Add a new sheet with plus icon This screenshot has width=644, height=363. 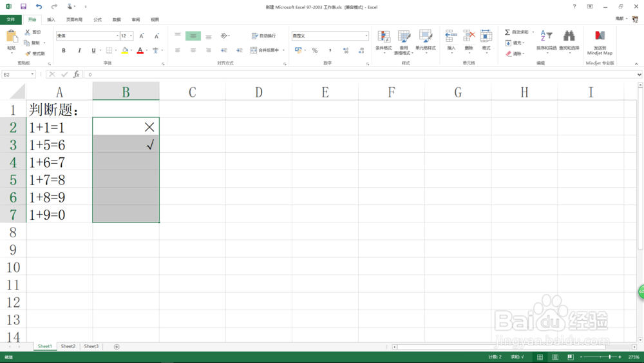point(117,346)
